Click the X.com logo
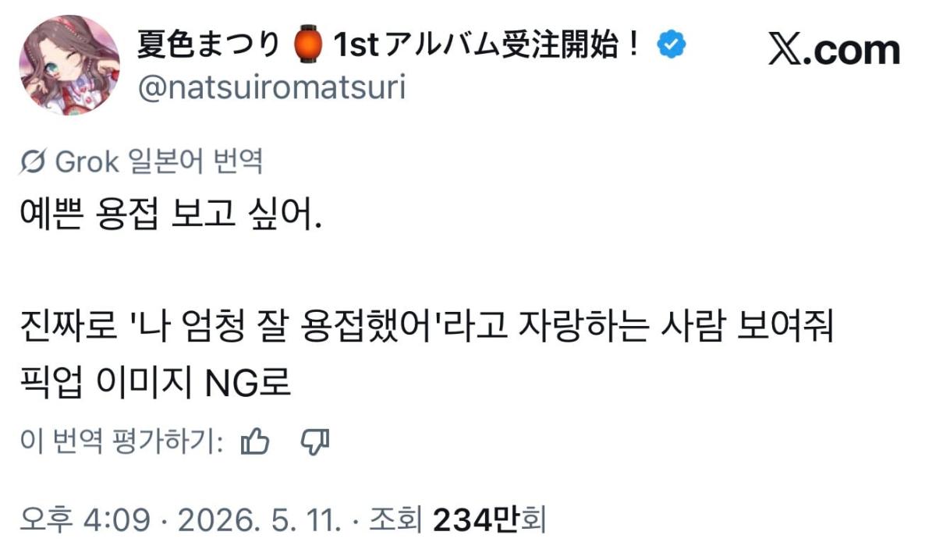Viewport: 936px width, 560px height. pos(834,49)
